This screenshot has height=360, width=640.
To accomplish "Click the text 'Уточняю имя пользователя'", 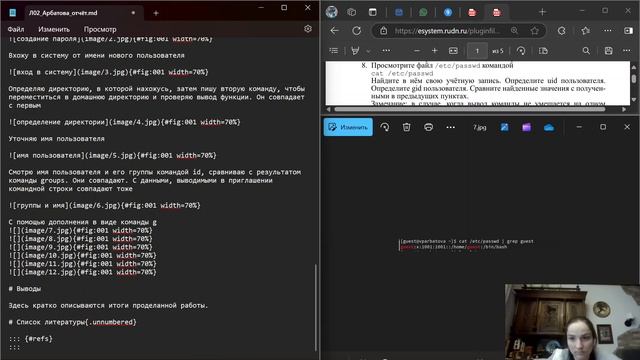I will point(56,139).
